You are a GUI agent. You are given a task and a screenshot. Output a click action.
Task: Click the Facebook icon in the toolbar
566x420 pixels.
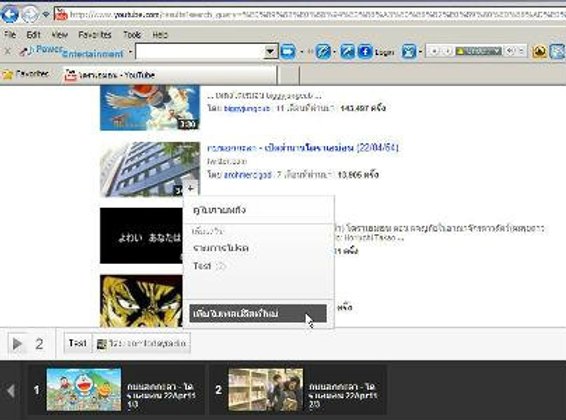pyautogui.click(x=365, y=52)
